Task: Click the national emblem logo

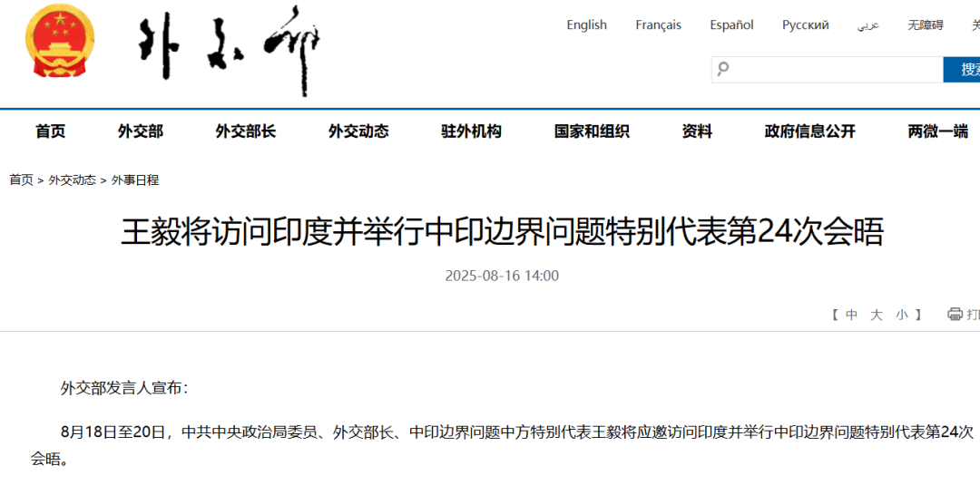Action: point(60,41)
